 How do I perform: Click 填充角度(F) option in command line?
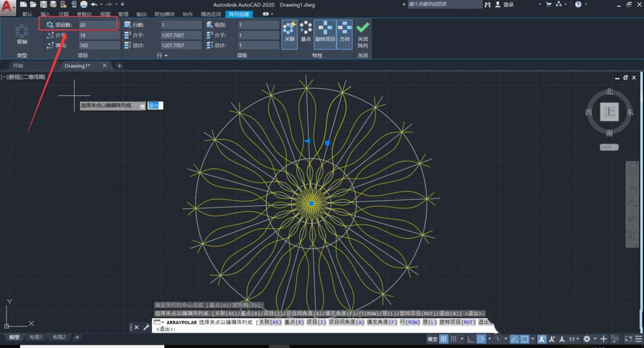381,322
